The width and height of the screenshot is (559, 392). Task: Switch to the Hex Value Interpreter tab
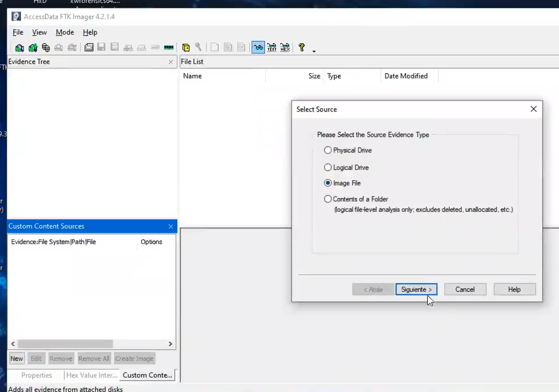point(92,375)
